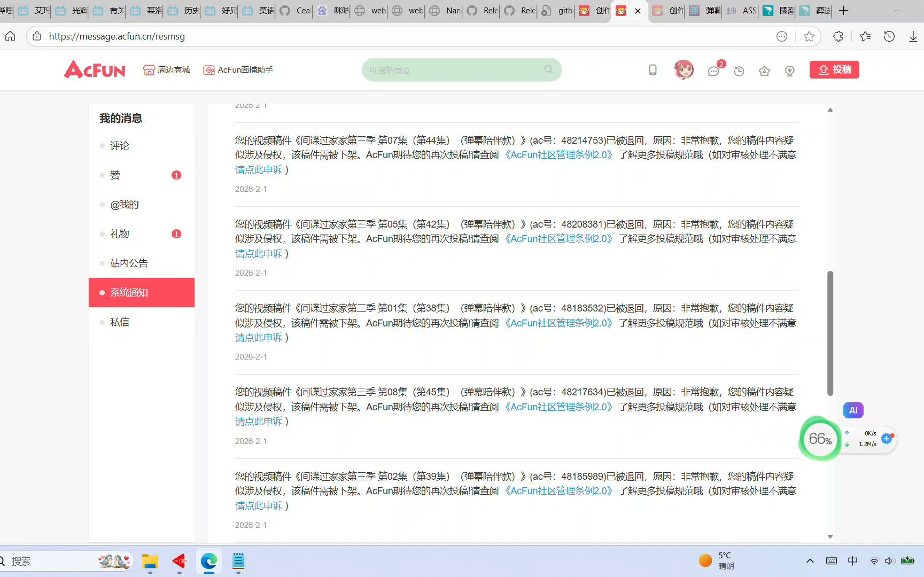Viewport: 924px width, 577px height.
Task: Open AcFun面捕助手 link
Action: coord(238,70)
